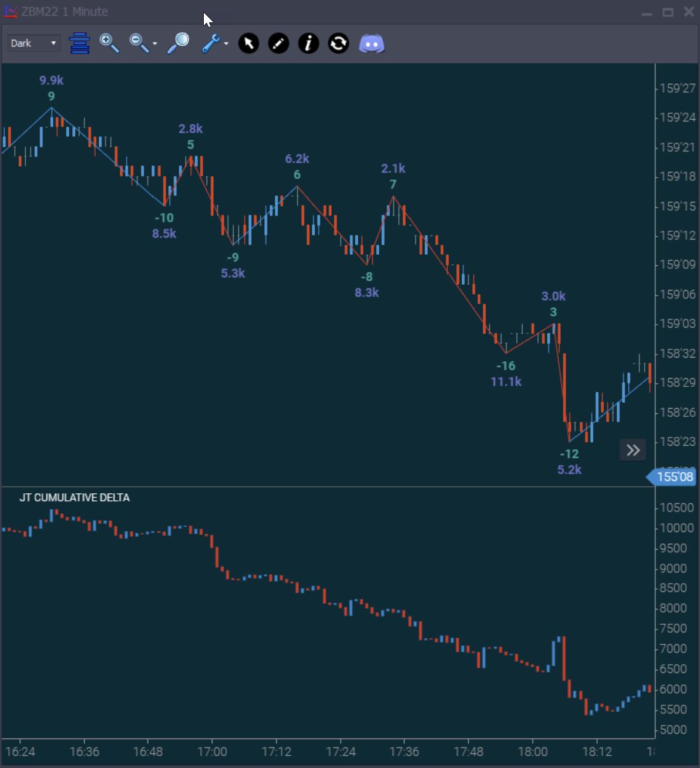The image size is (700, 768).
Task: Open the Discord icon link
Action: coord(371,43)
